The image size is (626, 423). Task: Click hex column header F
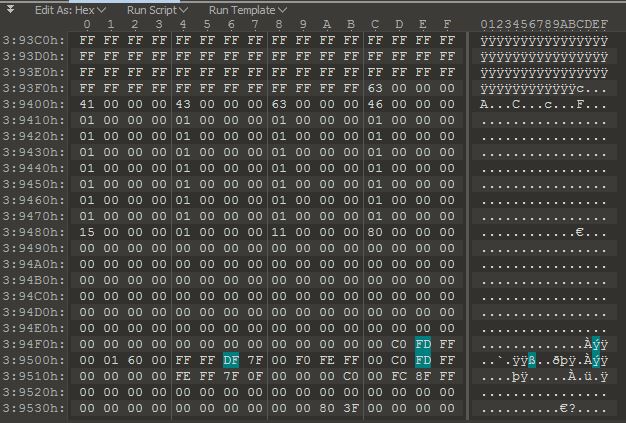click(447, 24)
